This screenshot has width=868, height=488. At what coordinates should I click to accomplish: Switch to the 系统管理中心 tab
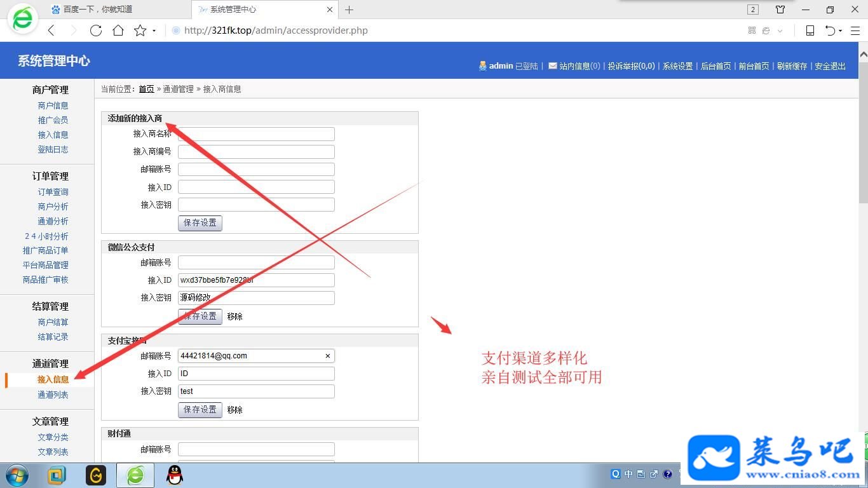[x=265, y=10]
